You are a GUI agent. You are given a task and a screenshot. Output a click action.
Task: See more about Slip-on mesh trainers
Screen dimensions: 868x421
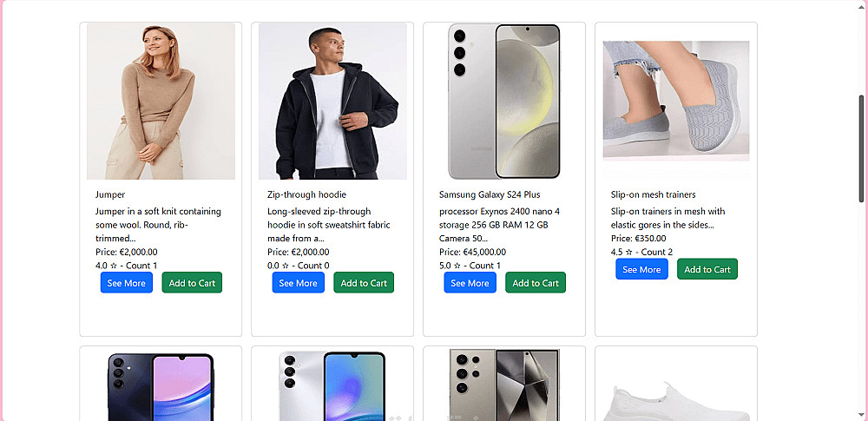click(642, 270)
